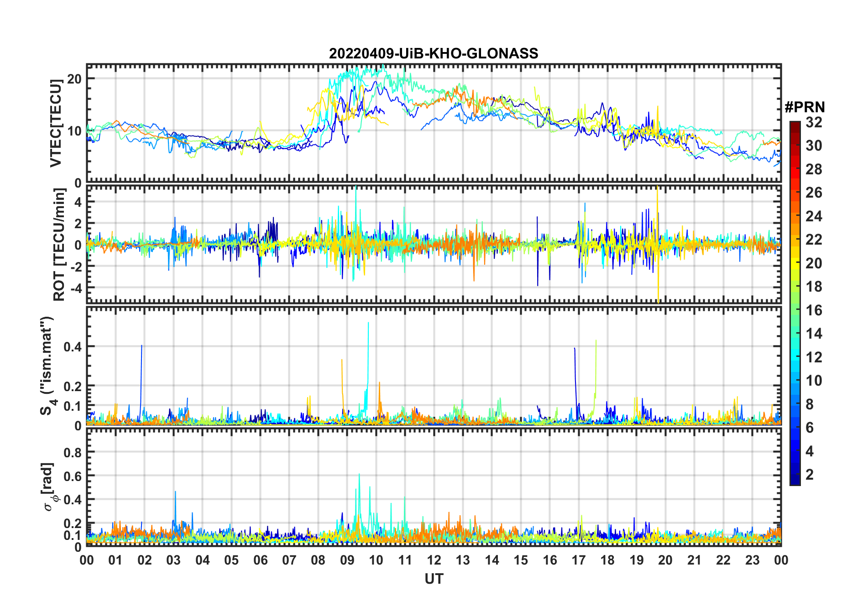The width and height of the screenshot is (868, 607).
Task: Click the S4 ("ism.mat") axis label
Action: click(47, 366)
